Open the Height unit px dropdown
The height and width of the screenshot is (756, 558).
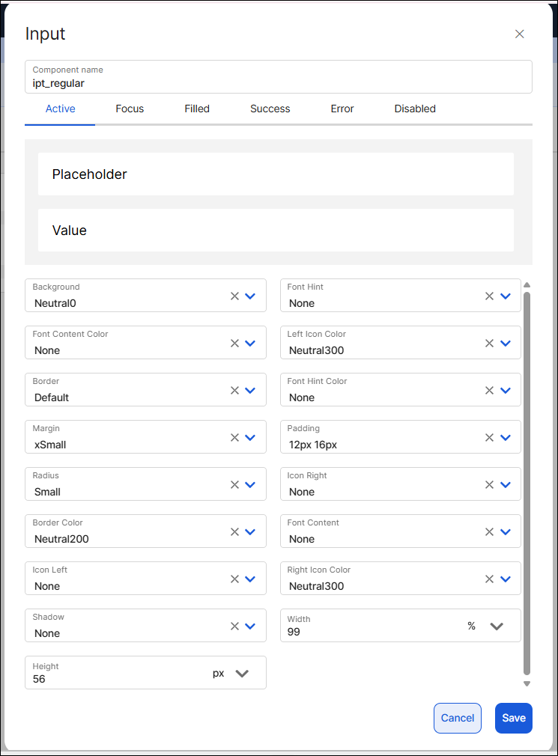[241, 673]
